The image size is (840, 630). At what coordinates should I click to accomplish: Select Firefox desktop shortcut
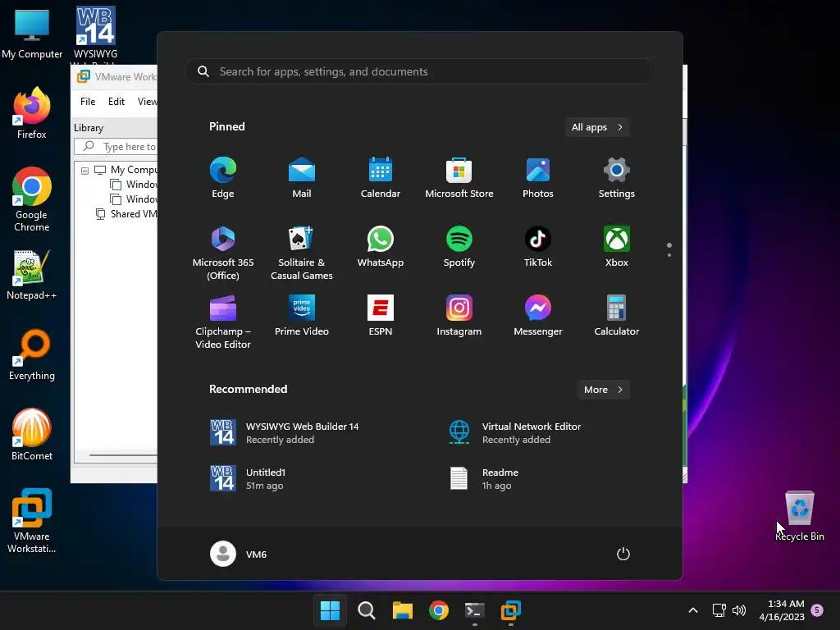coord(32,113)
